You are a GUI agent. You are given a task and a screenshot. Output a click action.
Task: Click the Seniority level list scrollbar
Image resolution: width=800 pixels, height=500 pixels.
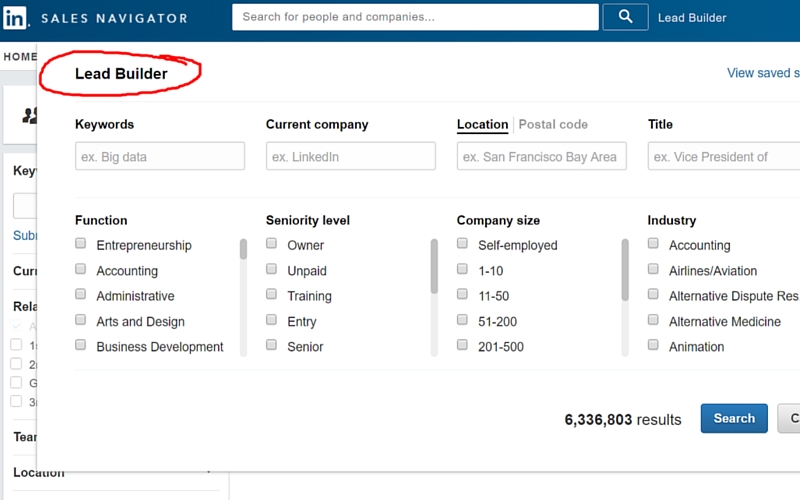point(434,297)
